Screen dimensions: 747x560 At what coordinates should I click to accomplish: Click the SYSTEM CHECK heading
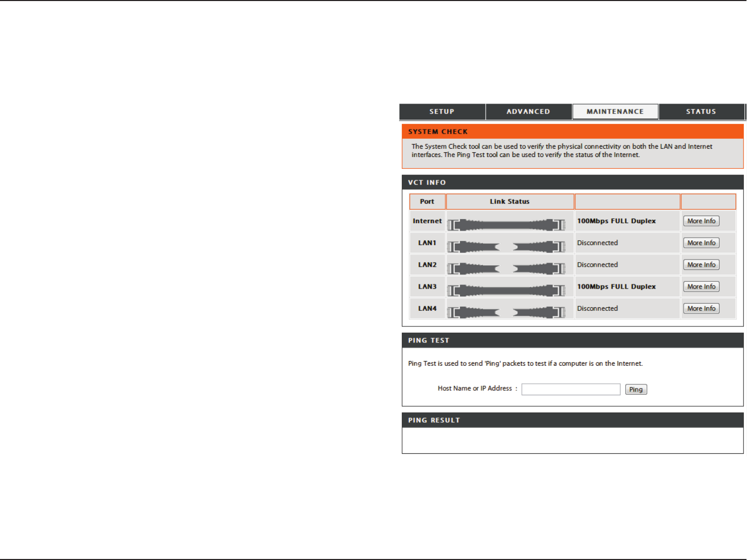tap(438, 132)
